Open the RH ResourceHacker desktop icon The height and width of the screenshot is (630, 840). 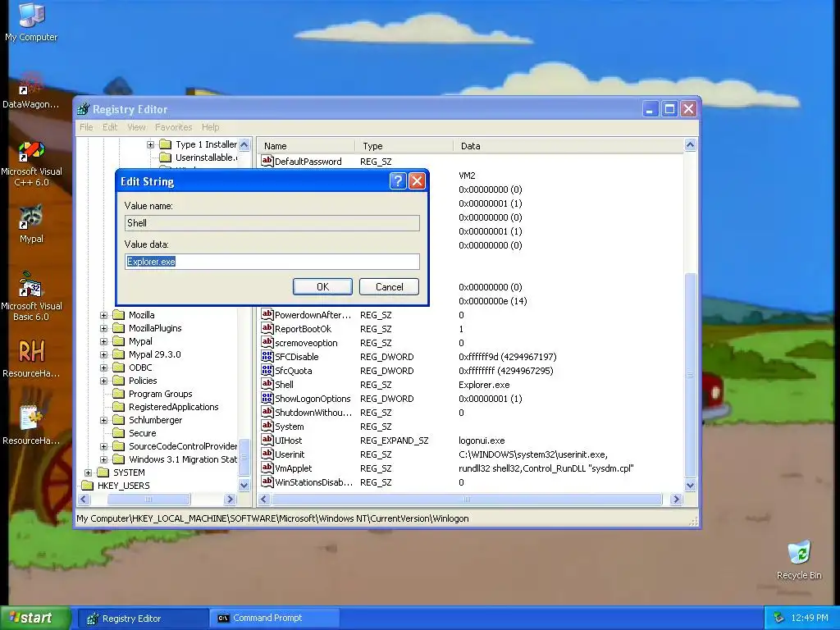[x=31, y=358]
